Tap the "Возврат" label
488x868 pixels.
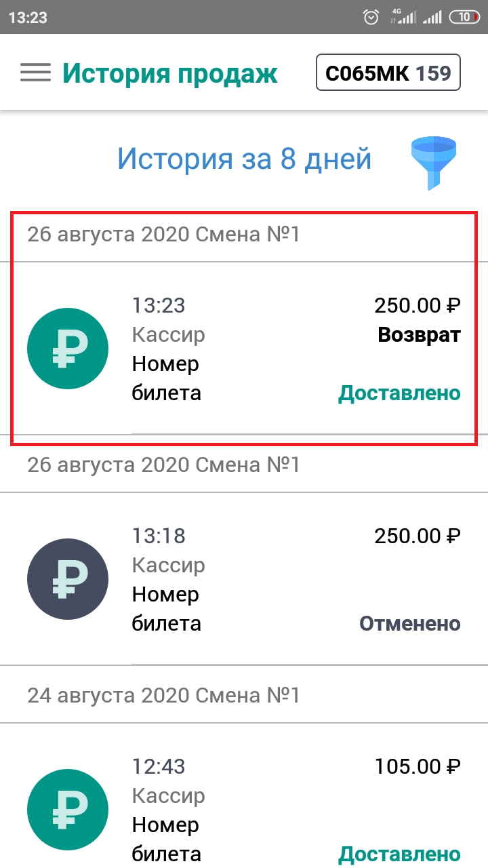[x=420, y=334]
